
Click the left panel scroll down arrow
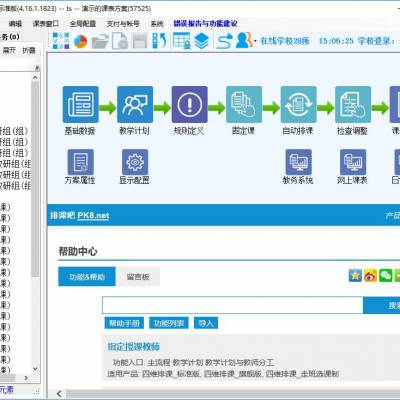tap(35, 369)
